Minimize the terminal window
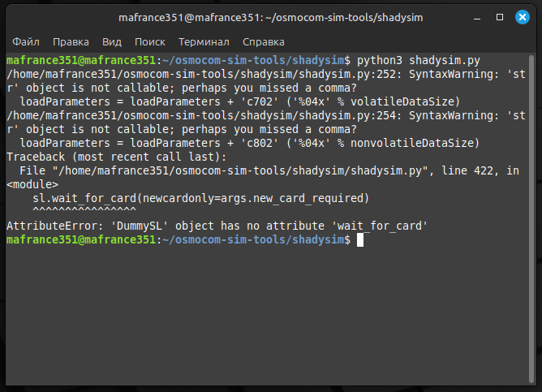Screen dimensions: 542x392 pos(477,16)
